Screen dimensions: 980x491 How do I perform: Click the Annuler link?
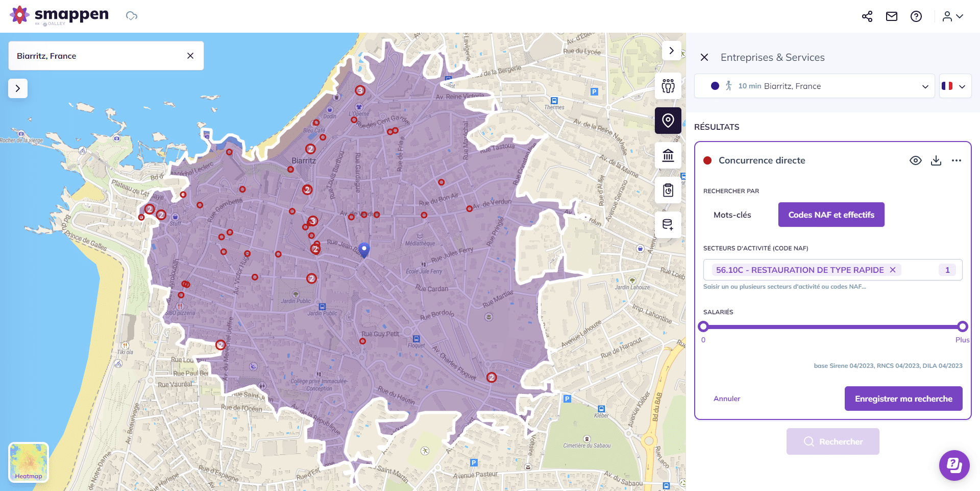click(x=726, y=399)
